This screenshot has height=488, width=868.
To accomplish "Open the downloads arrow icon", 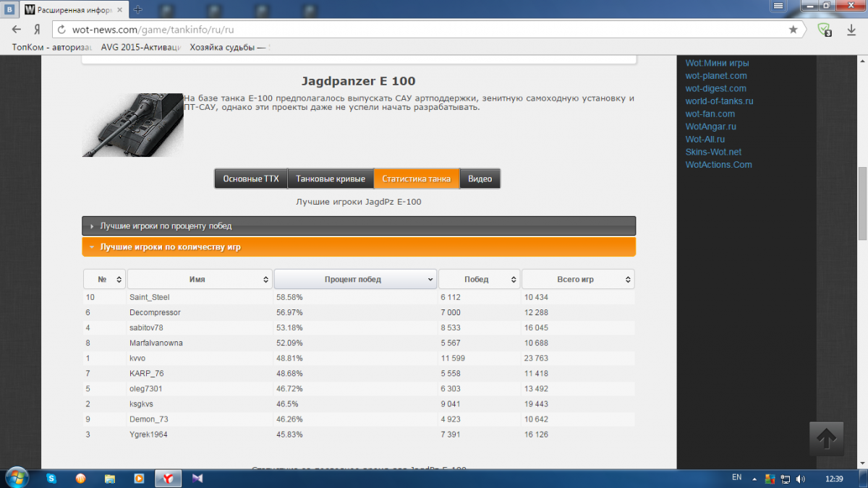I will [x=851, y=30].
